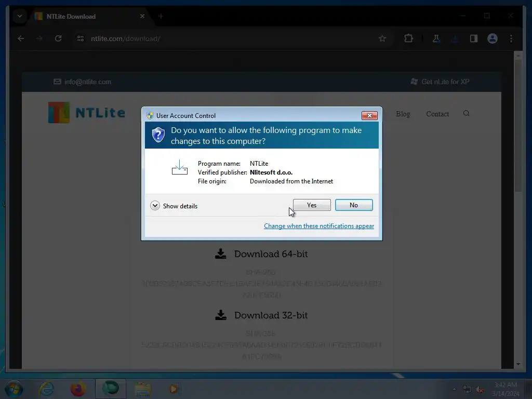Screen dimensions: 532x399
Task: Go back in the browser
Action: 21,38
